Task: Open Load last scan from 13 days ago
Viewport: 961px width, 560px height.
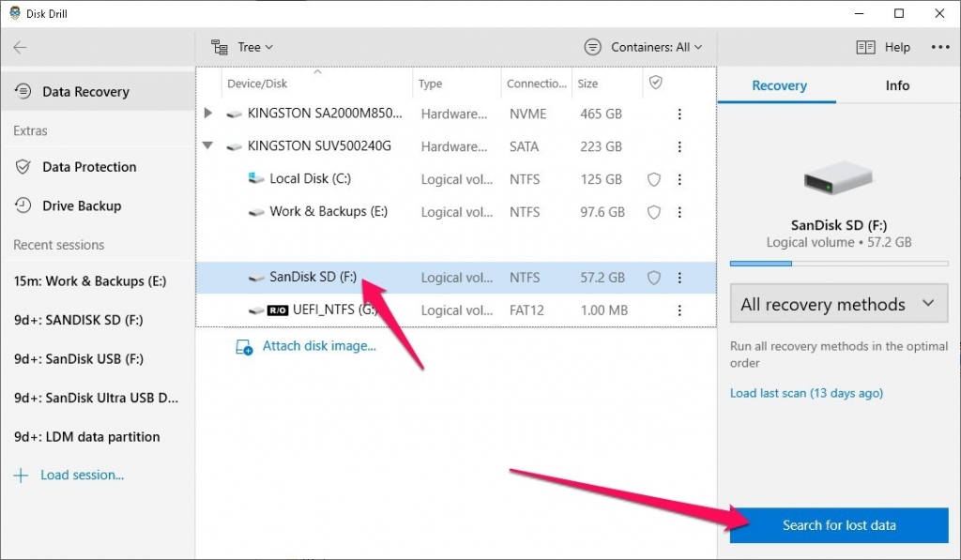Action: tap(806, 393)
